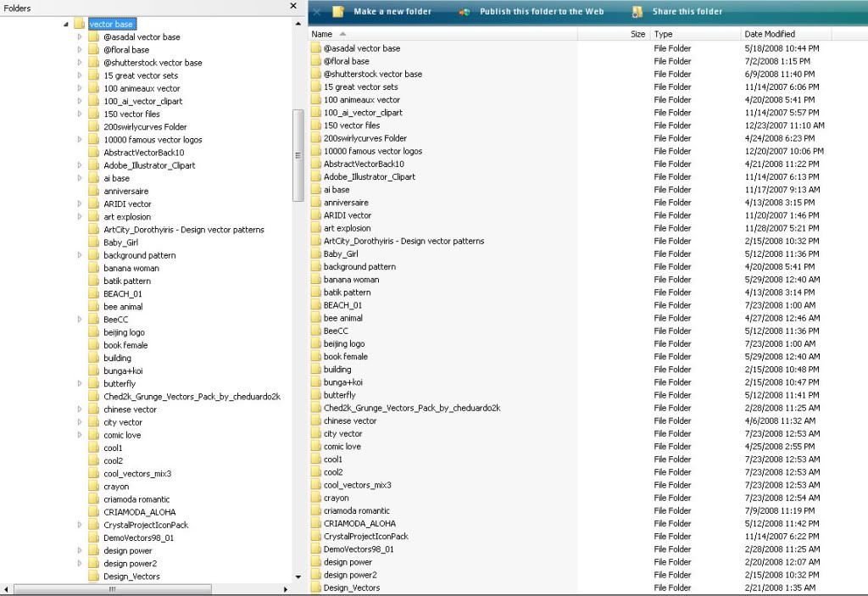Click the Publish this folder to the Web icon
The width and height of the screenshot is (868, 596).
click(464, 12)
